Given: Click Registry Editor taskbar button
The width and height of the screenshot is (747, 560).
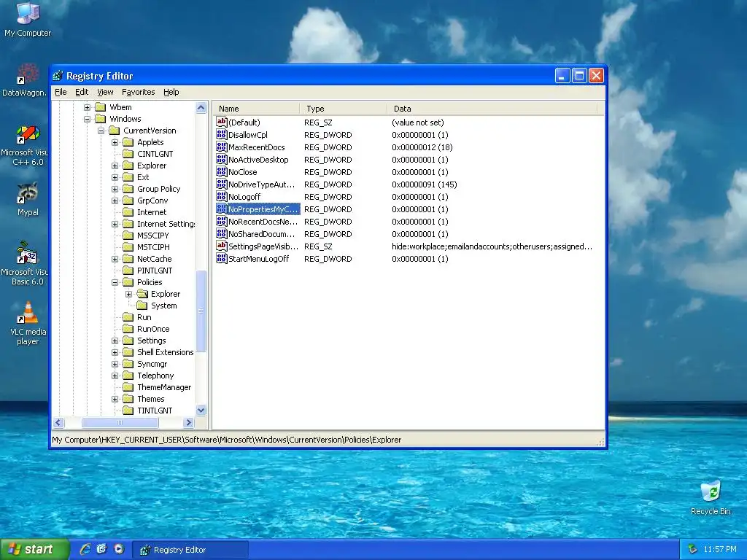Looking at the screenshot, I should (190, 550).
